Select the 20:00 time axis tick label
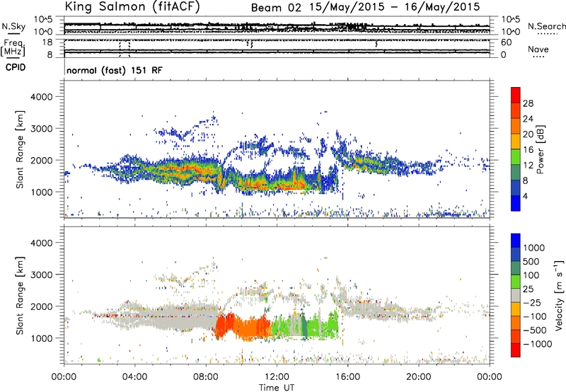 pyautogui.click(x=419, y=377)
